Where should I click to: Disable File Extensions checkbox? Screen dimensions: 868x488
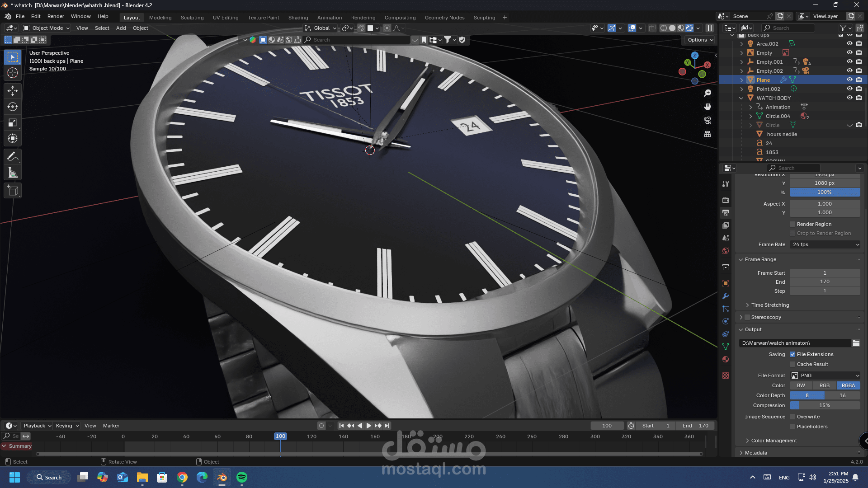793,354
